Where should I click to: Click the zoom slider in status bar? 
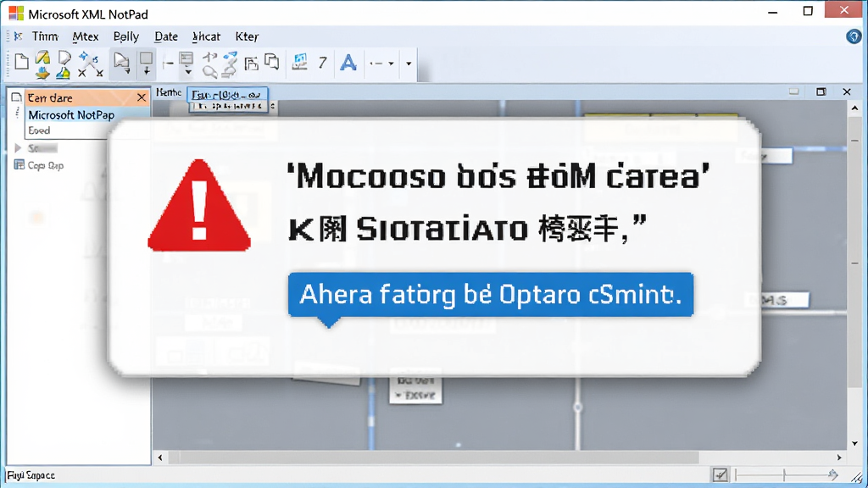(x=786, y=474)
